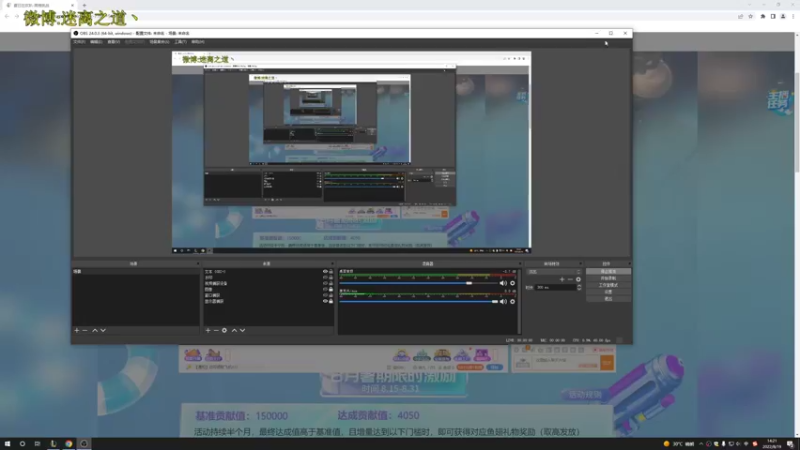Open desktop audio settings gear in mixer

(513, 283)
